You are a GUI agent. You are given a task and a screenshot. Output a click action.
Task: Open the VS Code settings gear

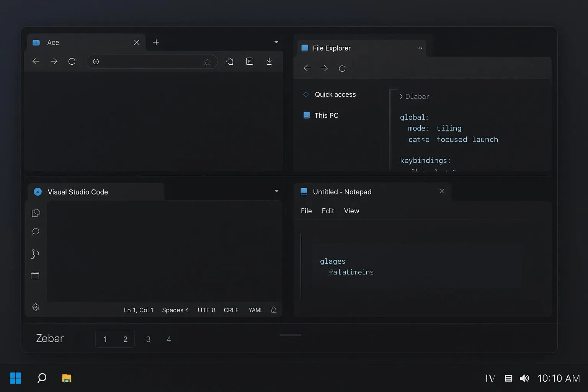pyautogui.click(x=36, y=307)
